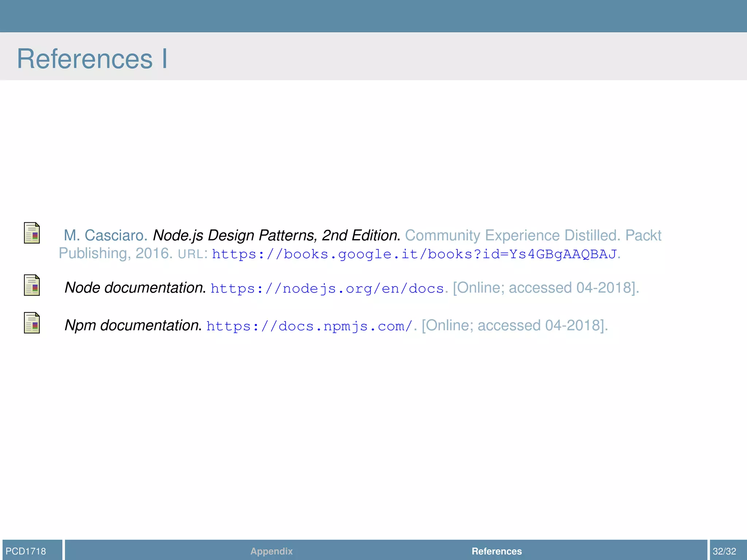Click the document icon beside Node documentation
The width and height of the screenshot is (747, 560).
pyautogui.click(x=32, y=285)
